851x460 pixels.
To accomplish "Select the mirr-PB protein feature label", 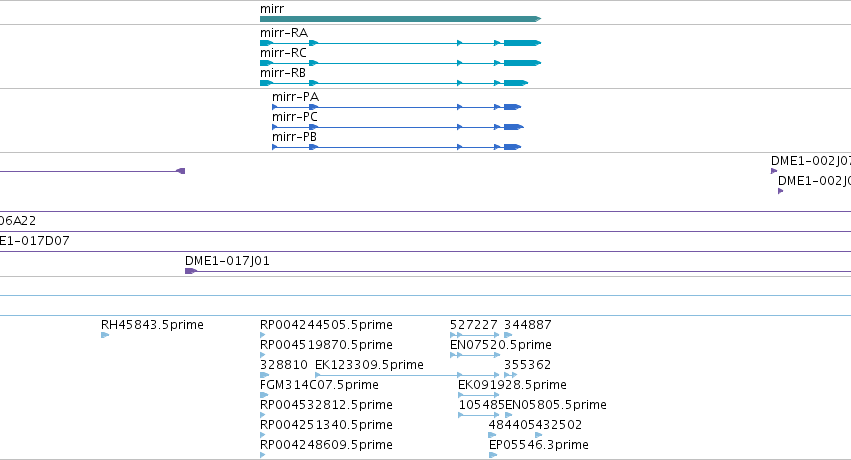I will pos(294,137).
